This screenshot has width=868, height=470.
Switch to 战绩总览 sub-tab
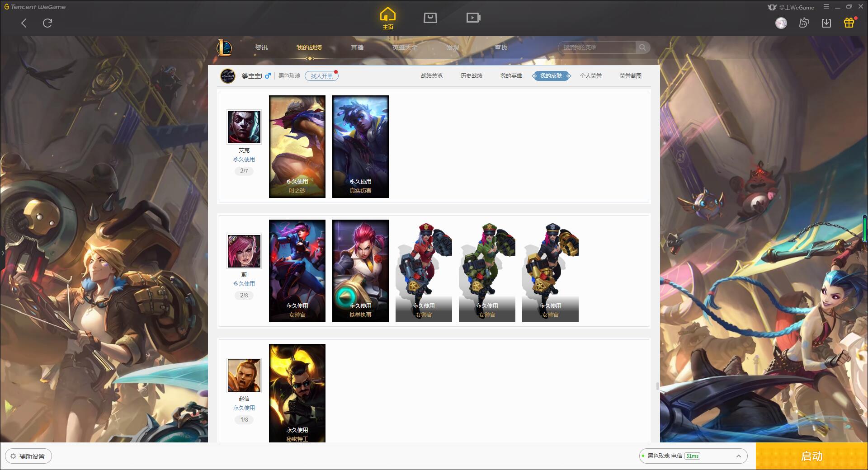pos(432,76)
